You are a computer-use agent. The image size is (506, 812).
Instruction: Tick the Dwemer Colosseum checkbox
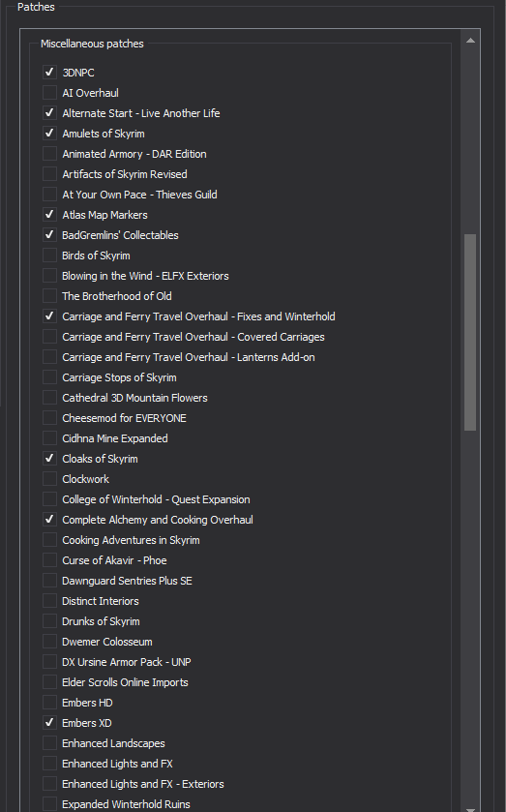click(49, 642)
